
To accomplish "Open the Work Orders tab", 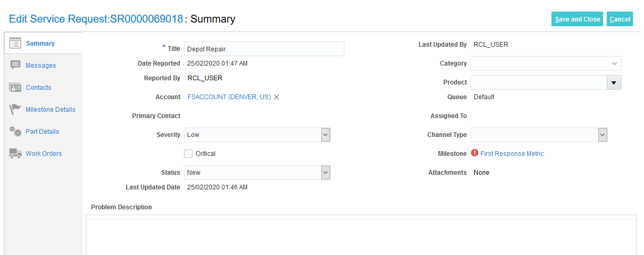I will 44,154.
